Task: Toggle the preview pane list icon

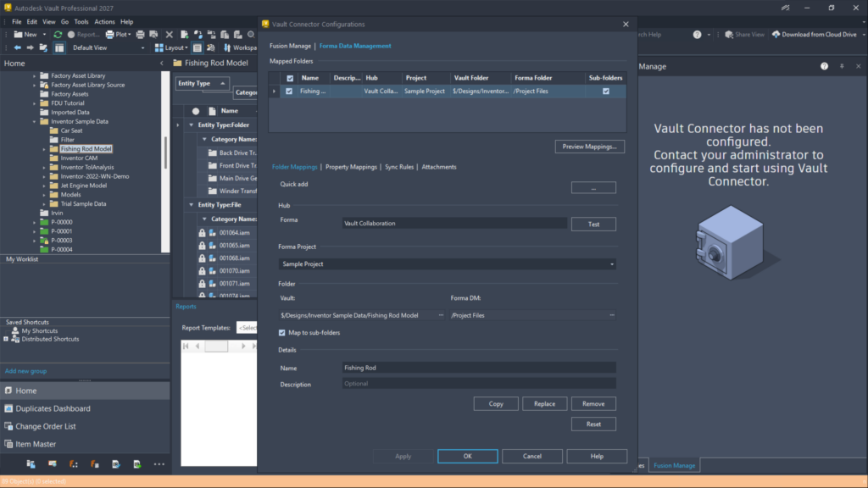Action: (x=197, y=47)
